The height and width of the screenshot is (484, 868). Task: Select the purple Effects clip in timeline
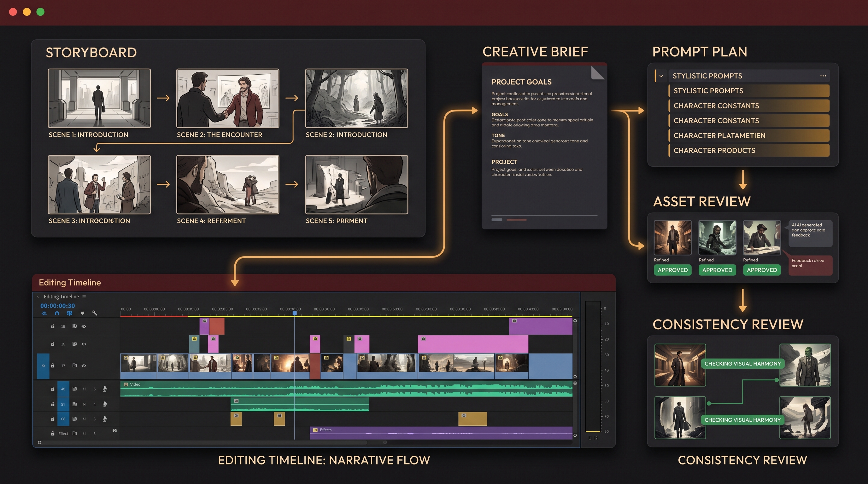[441, 433]
